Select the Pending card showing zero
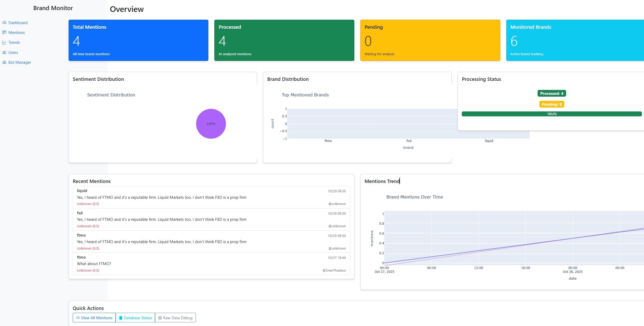 coord(430,40)
